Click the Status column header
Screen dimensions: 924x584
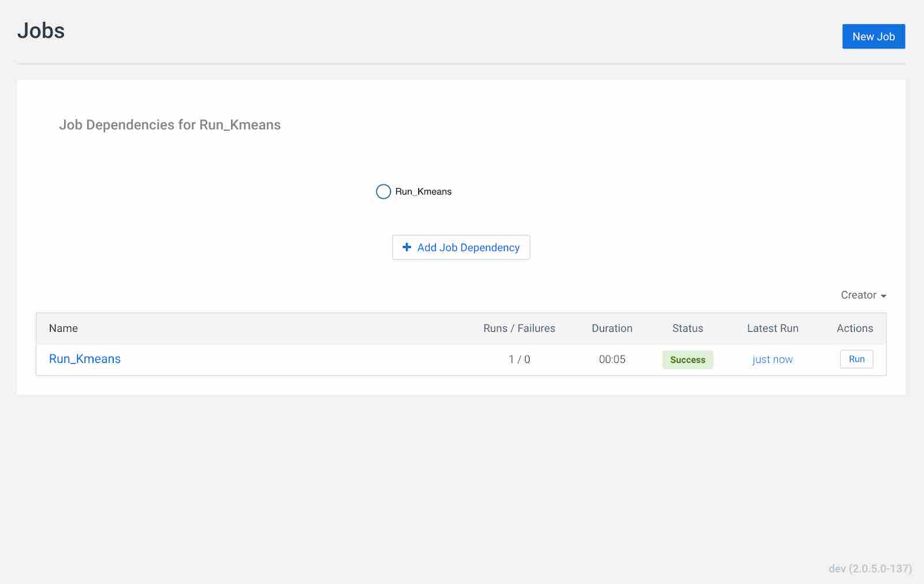coord(687,328)
